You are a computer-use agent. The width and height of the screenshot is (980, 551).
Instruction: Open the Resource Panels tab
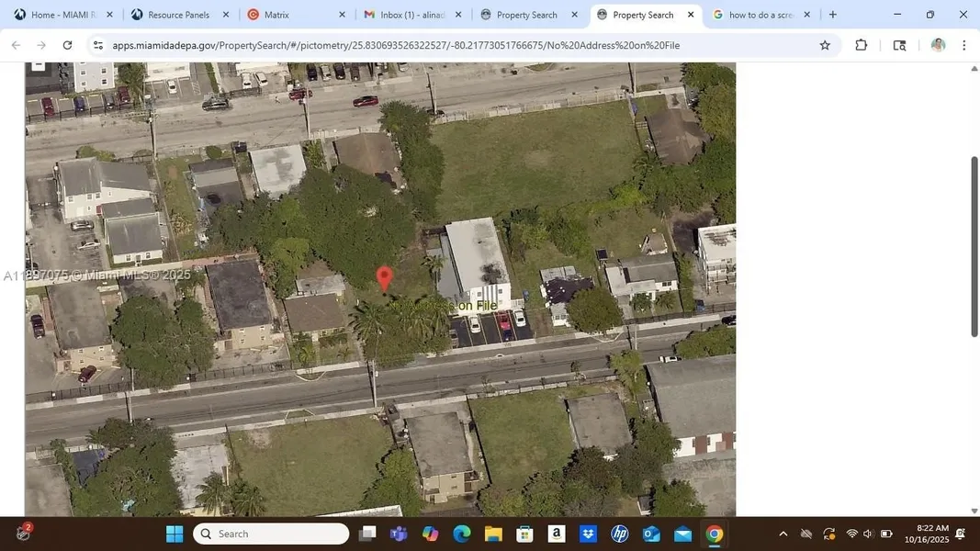point(178,15)
